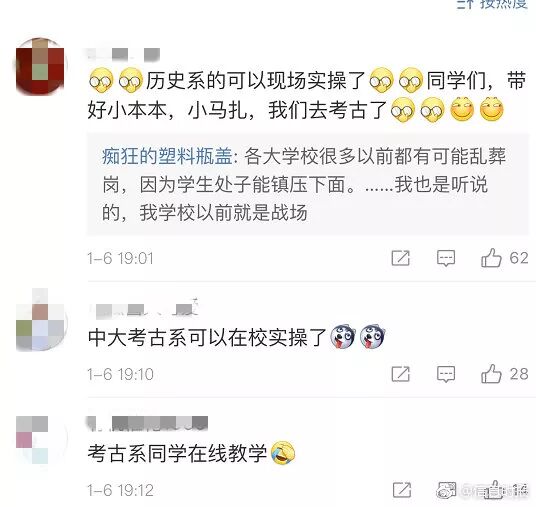Reply to the 19:10 comment
The image size is (536, 507).
(446, 374)
